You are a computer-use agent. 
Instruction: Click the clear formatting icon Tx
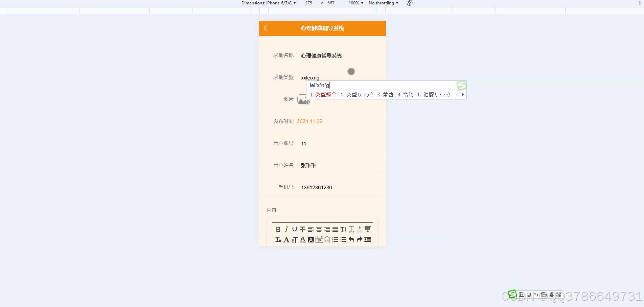tap(278, 240)
